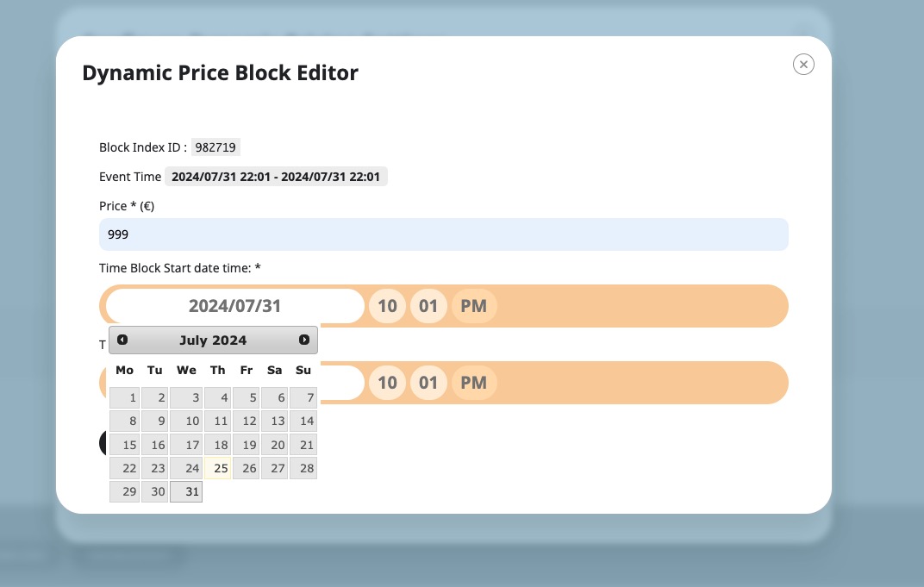Click date 26 in July 2024
The width and height of the screenshot is (924, 587).
pos(247,469)
